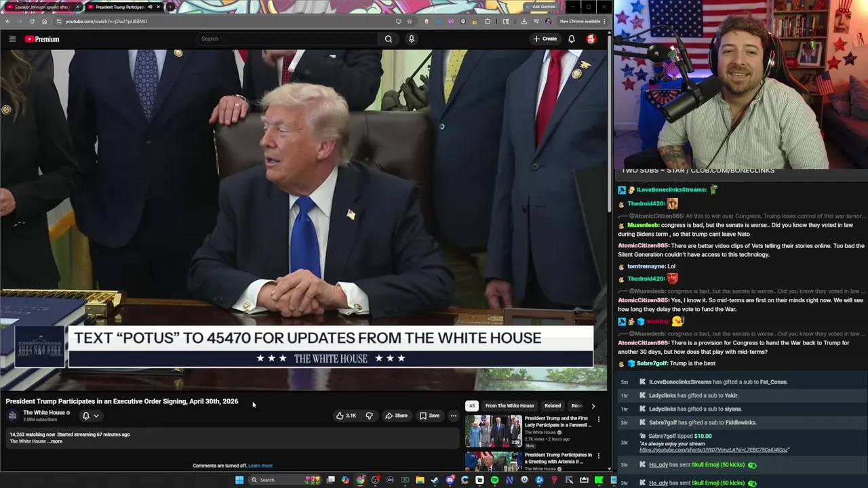
Task: Open The White House channel avatar
Action: pyautogui.click(x=12, y=415)
